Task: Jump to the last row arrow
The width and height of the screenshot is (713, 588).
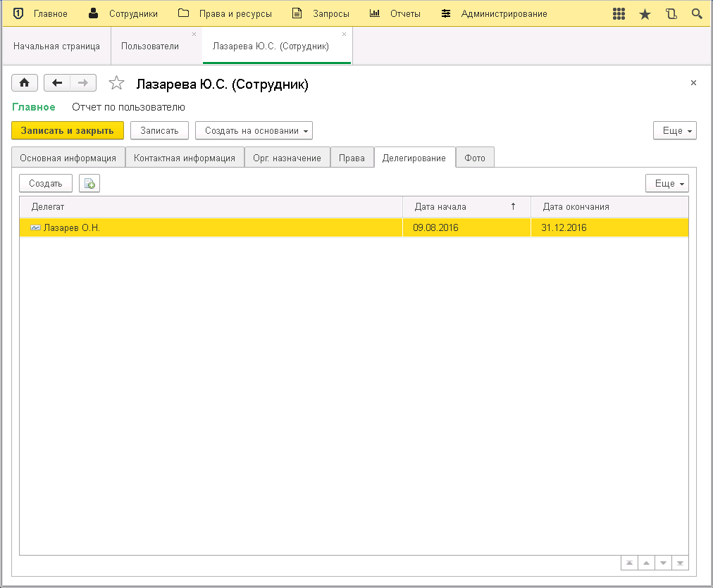Action: pos(680,563)
